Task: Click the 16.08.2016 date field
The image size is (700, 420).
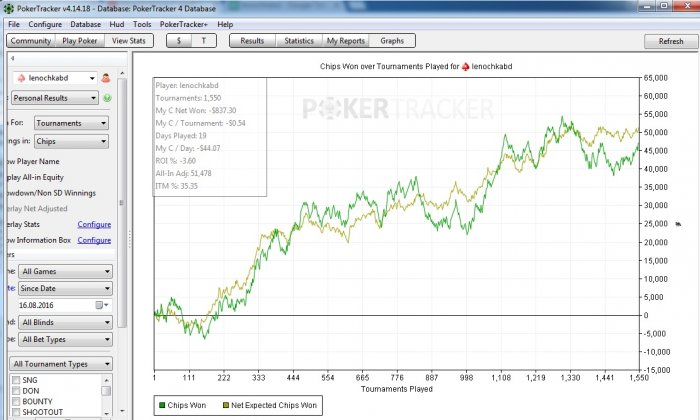Action: pos(50,305)
